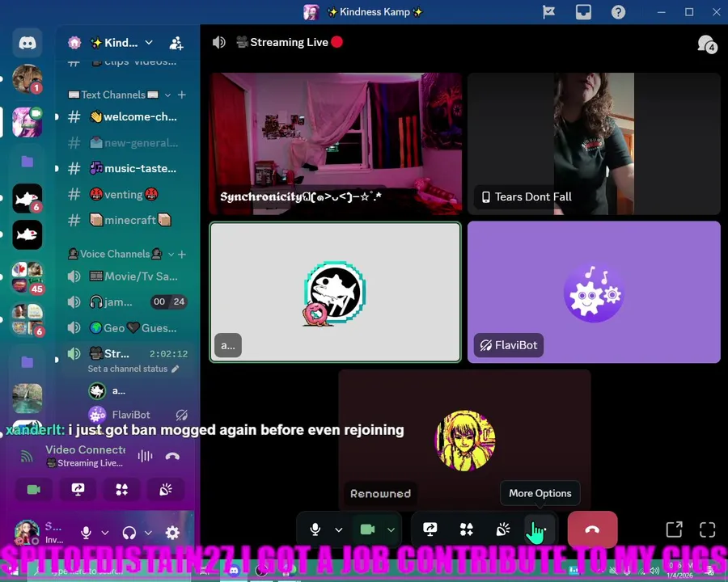Enter full screen mode

tap(707, 529)
